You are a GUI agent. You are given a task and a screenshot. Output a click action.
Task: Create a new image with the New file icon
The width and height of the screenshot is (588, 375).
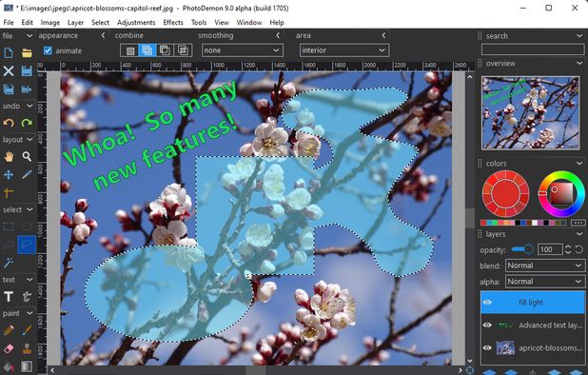tap(9, 53)
